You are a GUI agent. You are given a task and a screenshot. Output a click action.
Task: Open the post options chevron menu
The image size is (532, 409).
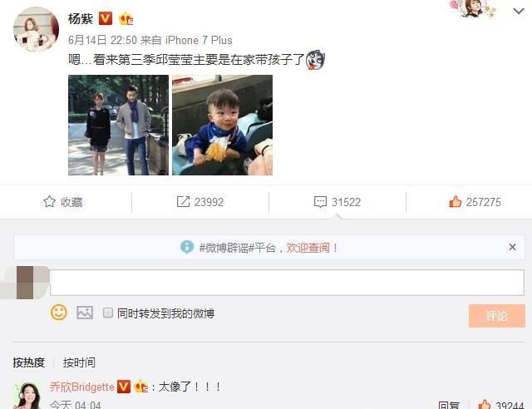[519, 11]
